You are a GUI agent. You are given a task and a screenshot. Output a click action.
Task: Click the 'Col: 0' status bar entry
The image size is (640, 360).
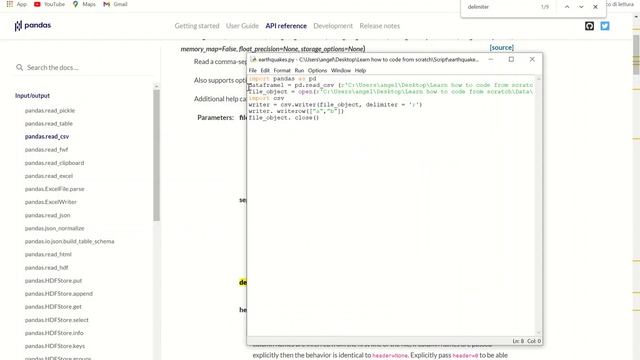click(534, 341)
